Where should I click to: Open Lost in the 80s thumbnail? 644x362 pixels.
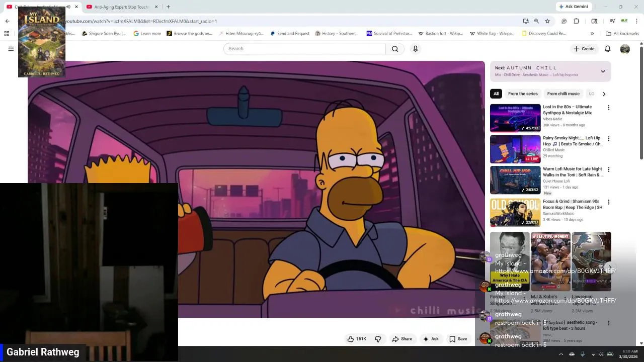[x=515, y=118]
